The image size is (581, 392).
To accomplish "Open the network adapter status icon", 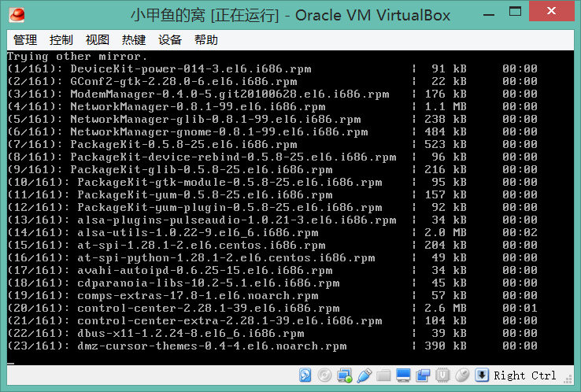I will (344, 375).
